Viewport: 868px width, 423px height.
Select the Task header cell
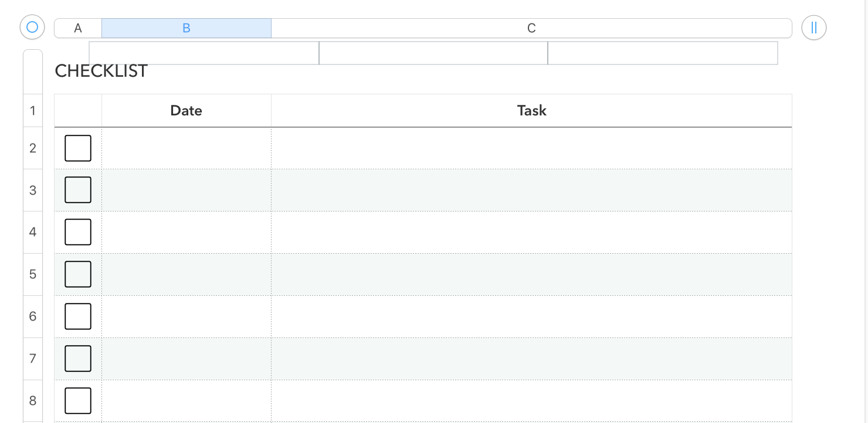point(531,111)
